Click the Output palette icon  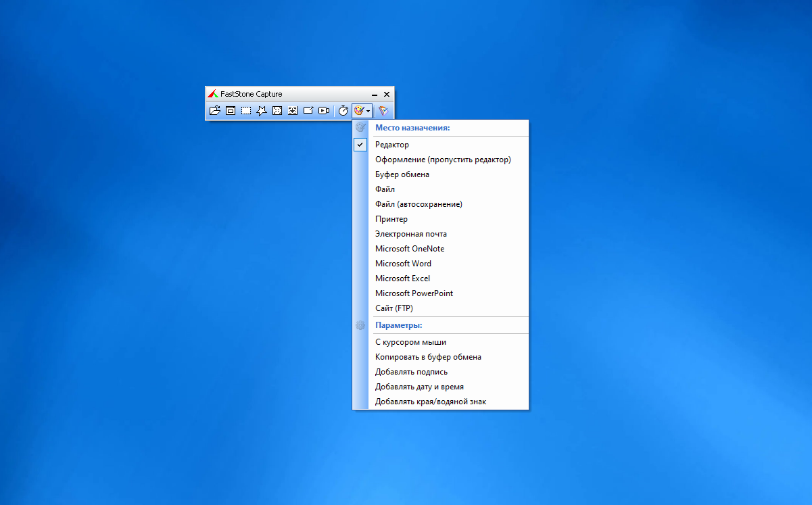coord(359,110)
